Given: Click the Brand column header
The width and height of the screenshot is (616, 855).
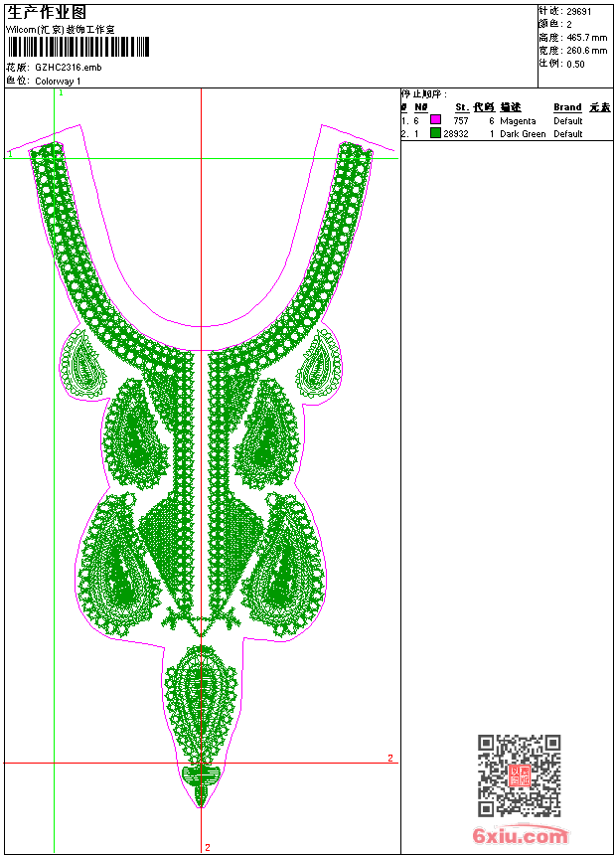Looking at the screenshot, I should click(x=567, y=107).
